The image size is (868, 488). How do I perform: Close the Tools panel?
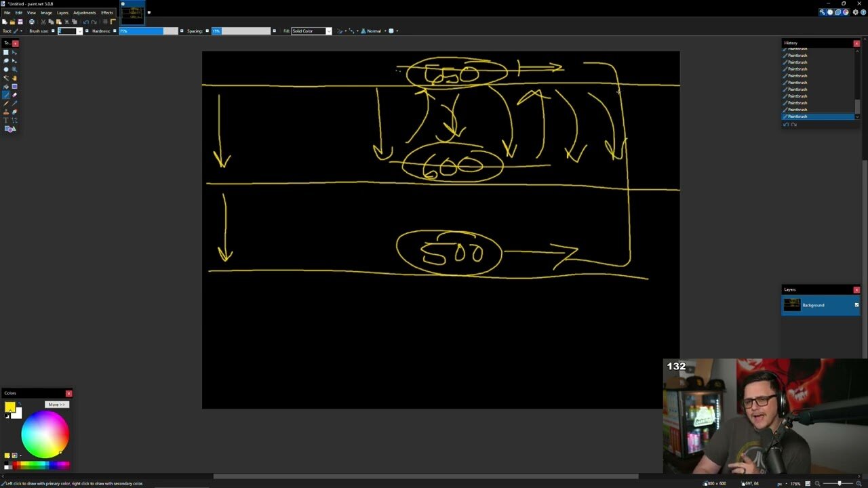click(15, 43)
